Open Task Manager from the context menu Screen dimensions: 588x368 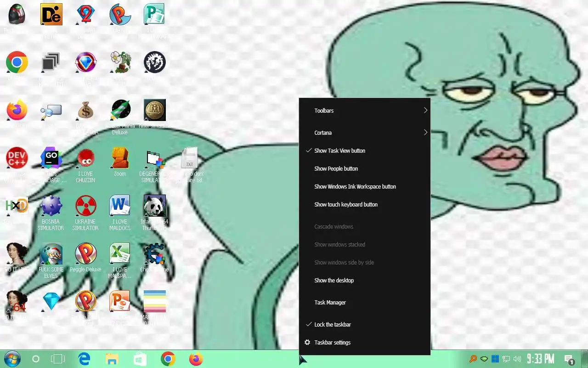[x=365, y=303]
